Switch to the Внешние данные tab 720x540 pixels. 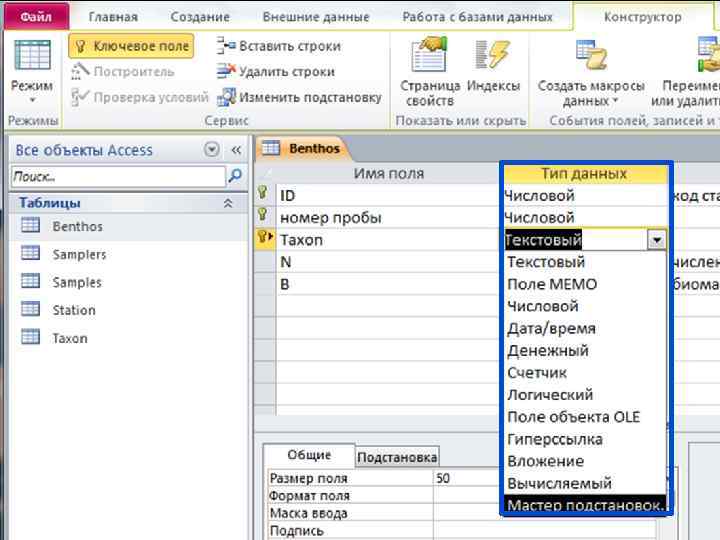316,17
